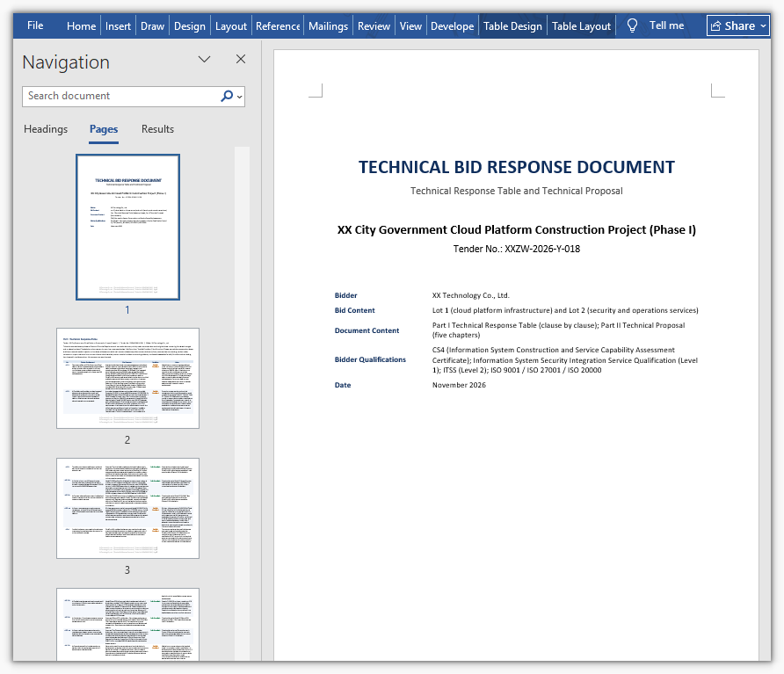
Task: Click the CS4 qualifications description cell
Action: 565,360
